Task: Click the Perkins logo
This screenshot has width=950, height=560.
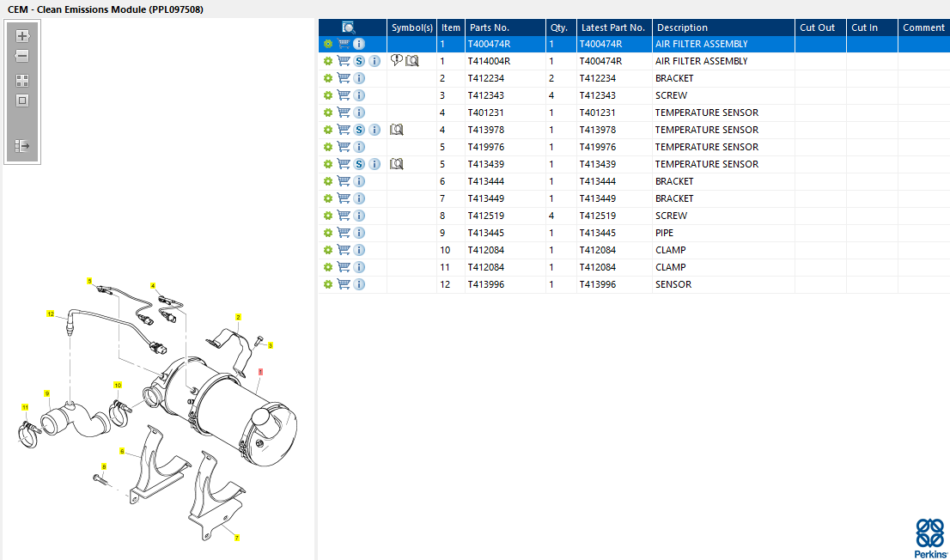Action: click(x=929, y=539)
